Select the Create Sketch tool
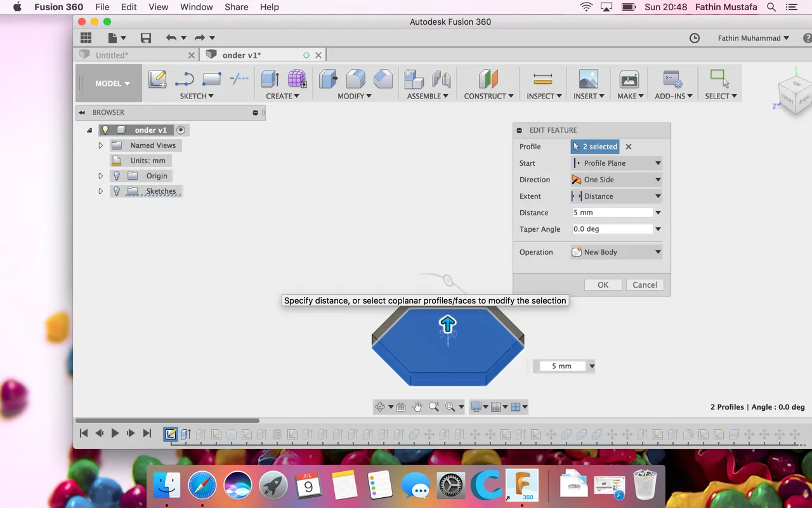Image resolution: width=812 pixels, height=508 pixels. coord(157,79)
